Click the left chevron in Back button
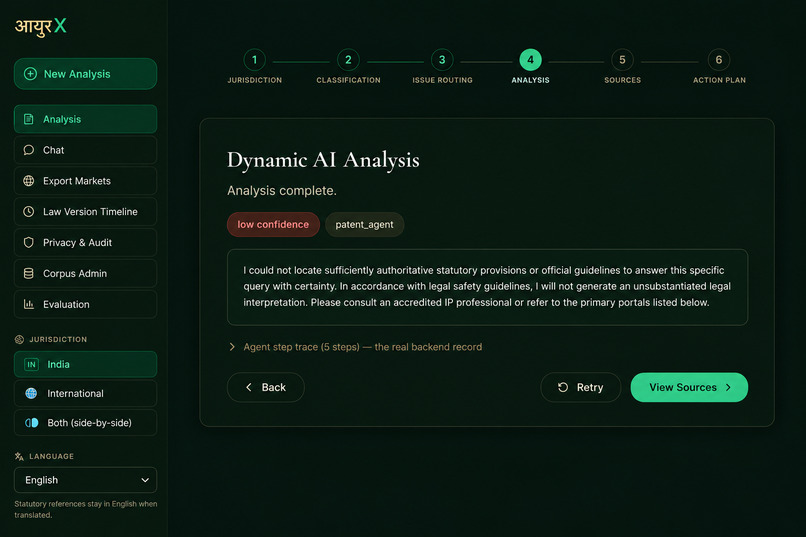The image size is (806, 537). [x=249, y=387]
